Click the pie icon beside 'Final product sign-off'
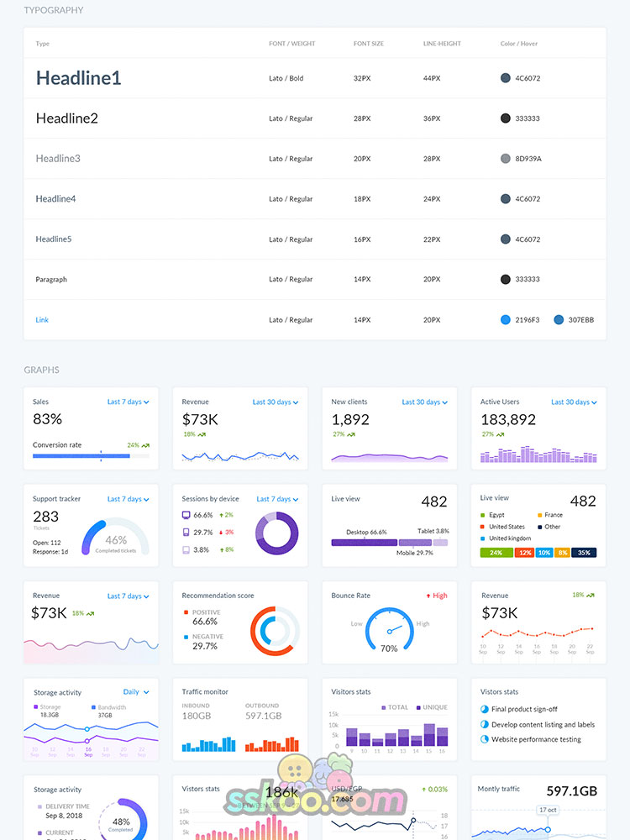 pyautogui.click(x=485, y=709)
